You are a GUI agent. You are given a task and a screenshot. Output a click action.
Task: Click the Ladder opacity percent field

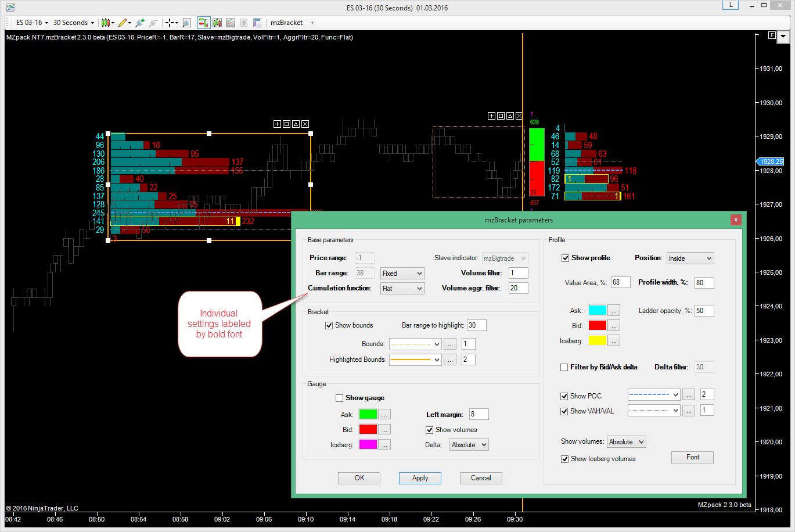(x=704, y=311)
